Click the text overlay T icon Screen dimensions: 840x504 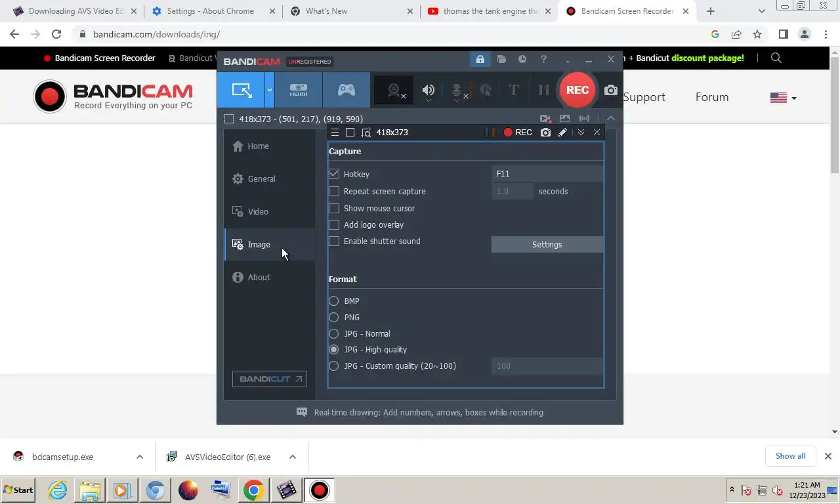click(514, 91)
